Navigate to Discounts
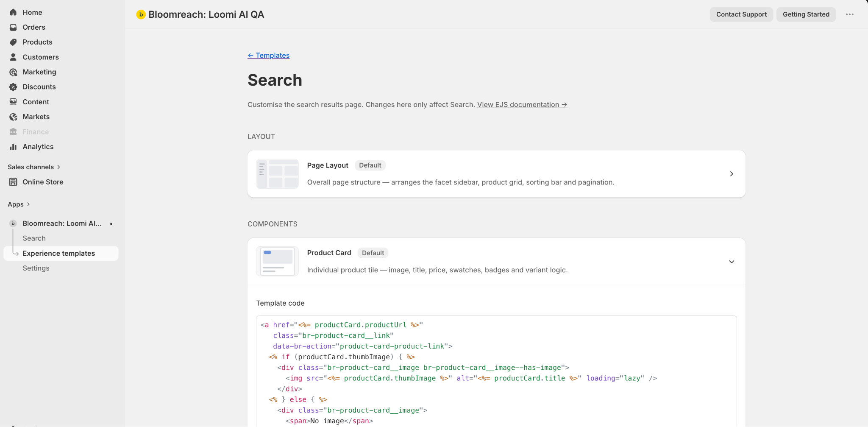868x427 pixels. [39, 87]
